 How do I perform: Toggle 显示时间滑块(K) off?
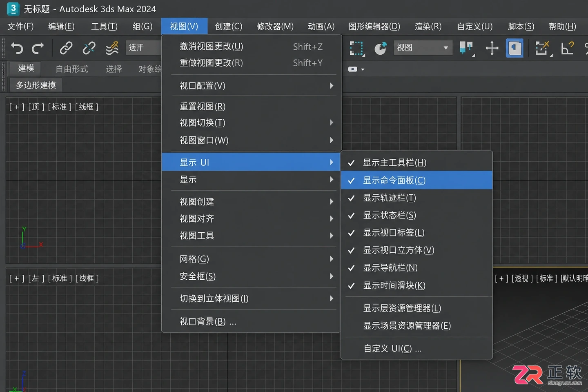click(x=416, y=285)
